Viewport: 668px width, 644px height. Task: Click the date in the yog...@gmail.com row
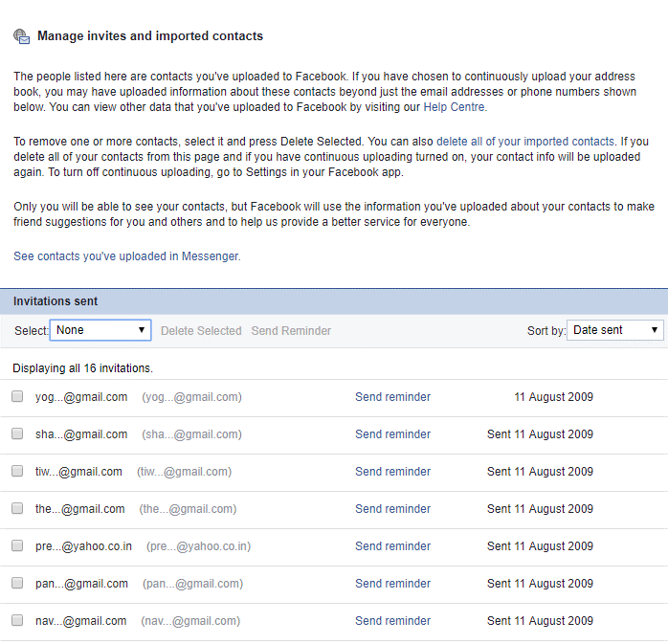click(x=553, y=397)
